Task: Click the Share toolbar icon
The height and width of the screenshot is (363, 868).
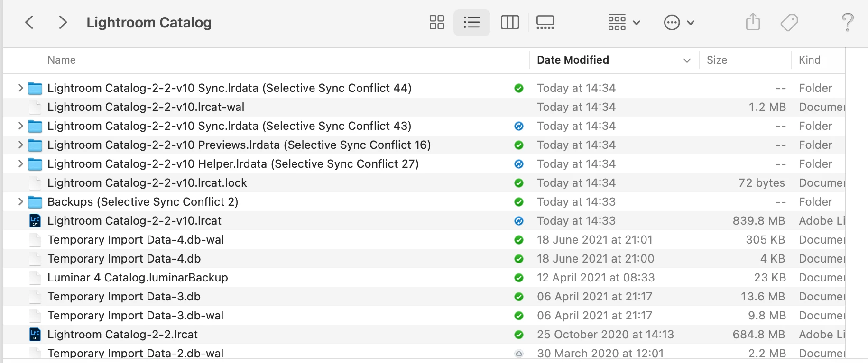Action: click(753, 22)
